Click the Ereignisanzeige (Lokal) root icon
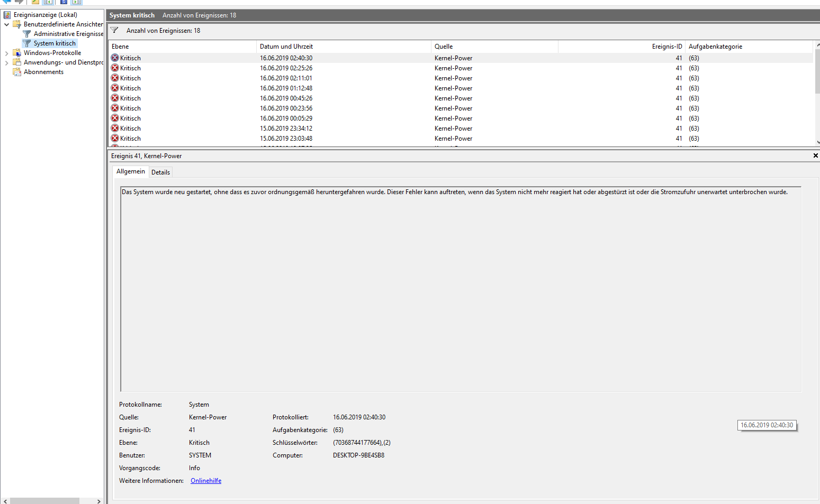The image size is (820, 504). [7, 15]
